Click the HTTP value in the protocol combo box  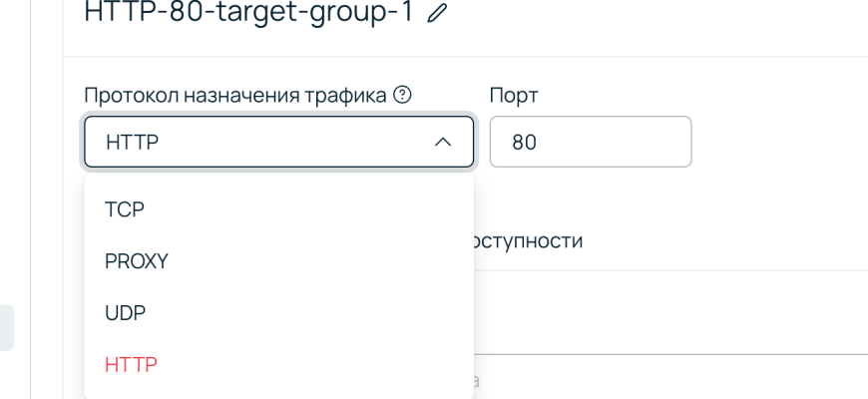pos(133,143)
